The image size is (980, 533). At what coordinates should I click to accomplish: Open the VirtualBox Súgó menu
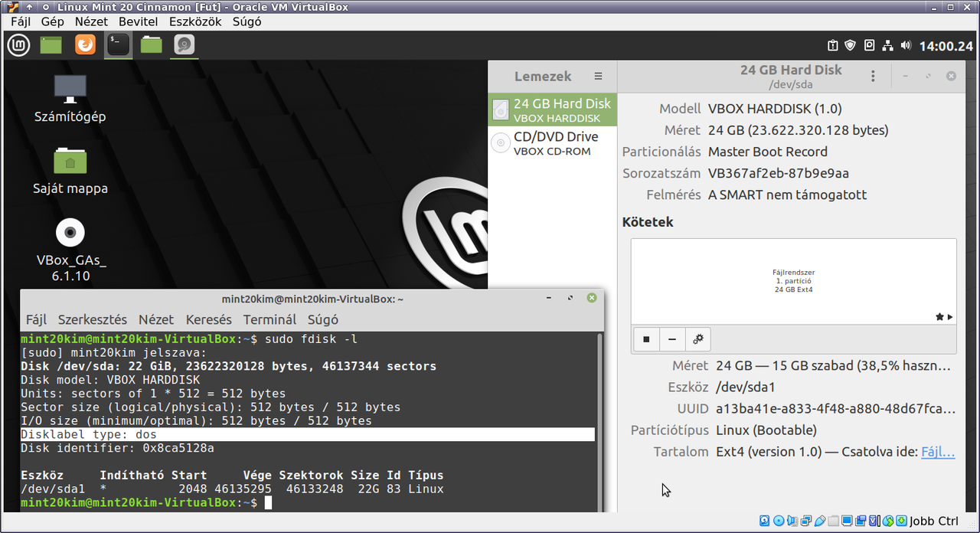[247, 21]
